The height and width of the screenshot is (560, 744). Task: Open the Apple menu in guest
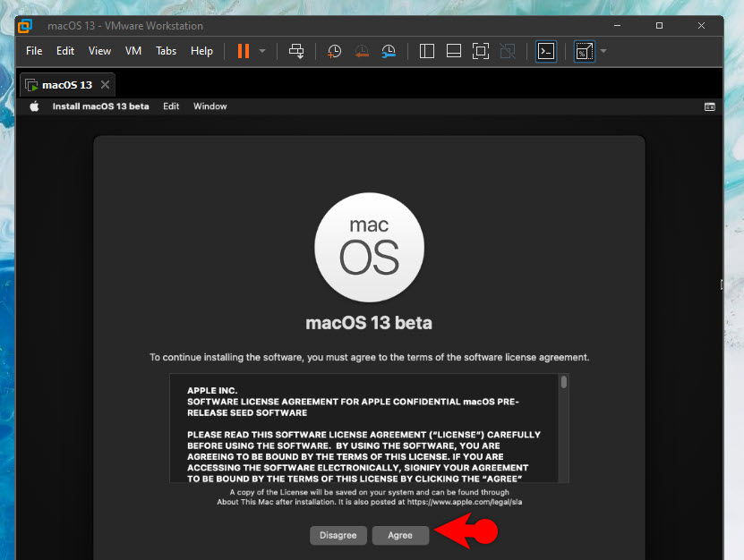point(34,106)
